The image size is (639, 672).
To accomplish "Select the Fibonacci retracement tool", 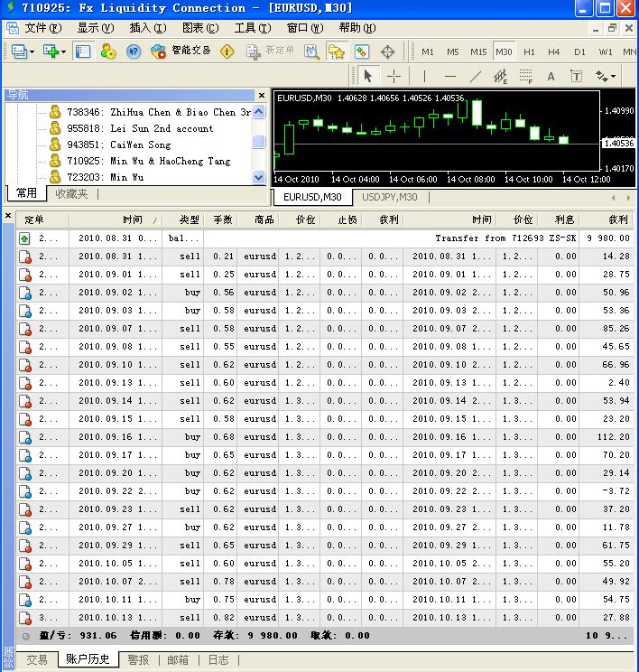I will click(525, 76).
